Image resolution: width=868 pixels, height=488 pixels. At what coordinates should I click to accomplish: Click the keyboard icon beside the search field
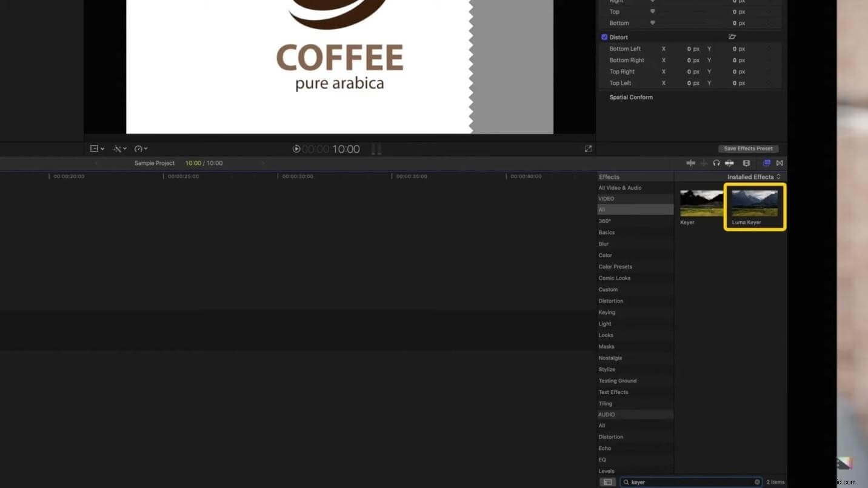(608, 481)
